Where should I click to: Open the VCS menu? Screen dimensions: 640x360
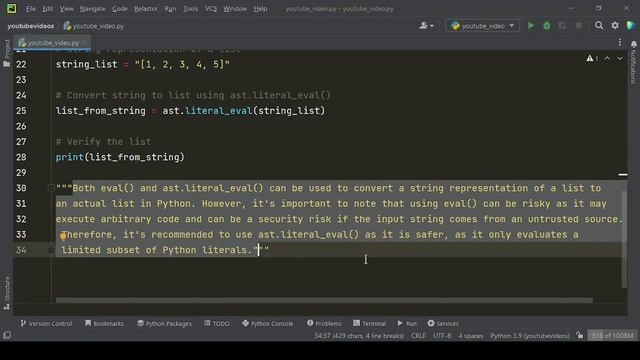[211, 9]
